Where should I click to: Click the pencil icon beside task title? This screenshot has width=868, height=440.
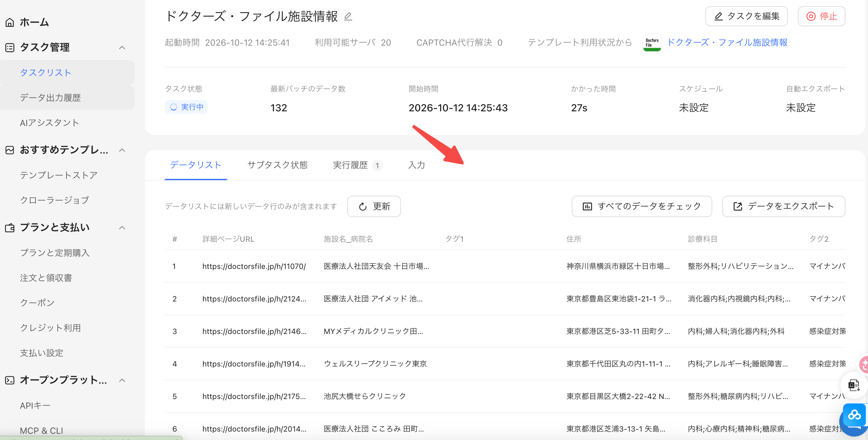pos(348,16)
